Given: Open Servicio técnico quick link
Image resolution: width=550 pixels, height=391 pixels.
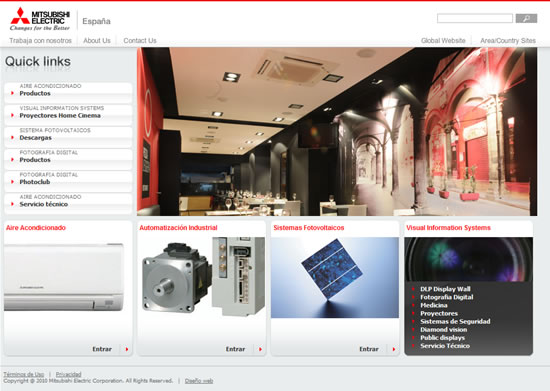Looking at the screenshot, I should tap(68, 203).
